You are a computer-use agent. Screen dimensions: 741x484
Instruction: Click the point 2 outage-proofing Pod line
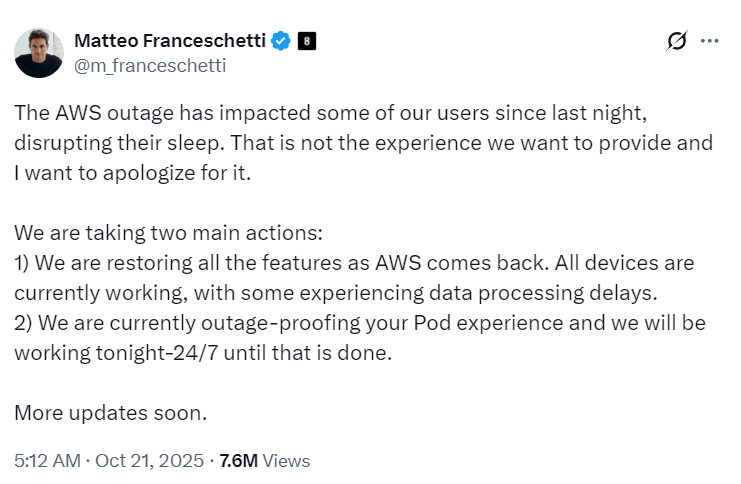360,323
